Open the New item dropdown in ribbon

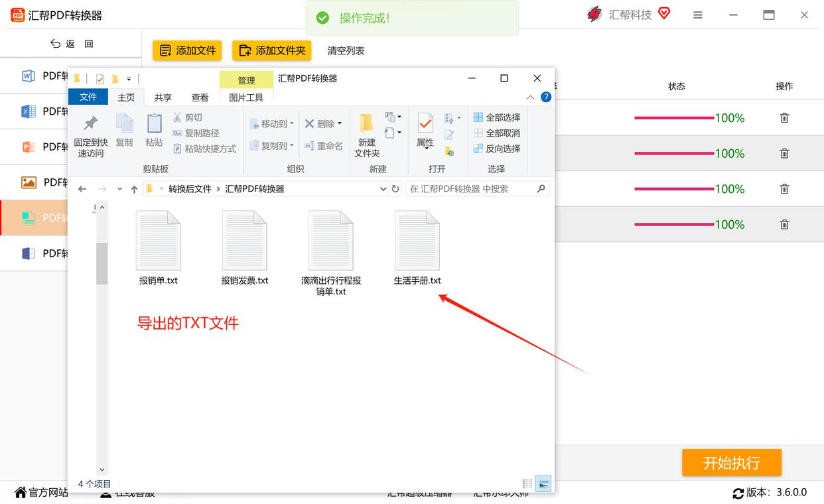(x=393, y=117)
